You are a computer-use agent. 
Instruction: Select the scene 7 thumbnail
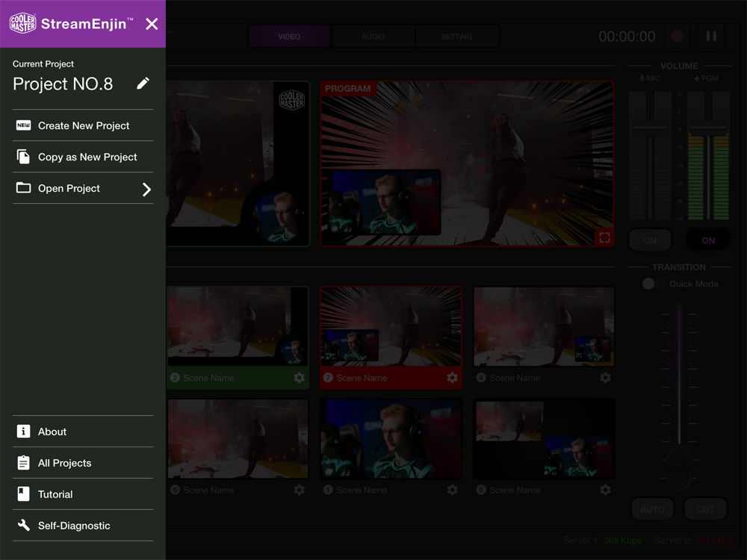point(391,327)
